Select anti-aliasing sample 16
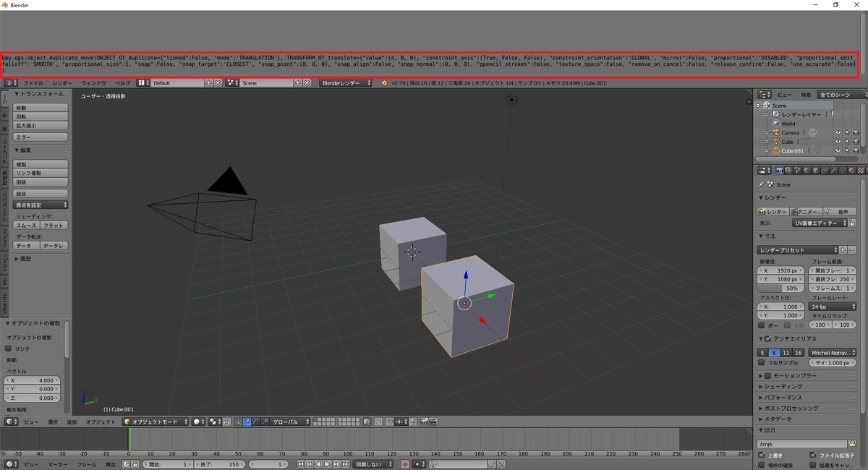 (x=798, y=352)
